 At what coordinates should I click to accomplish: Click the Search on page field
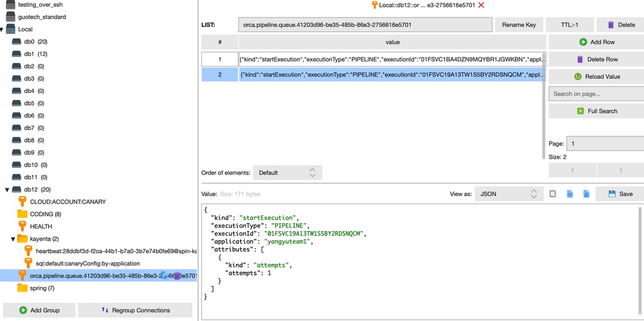click(596, 94)
